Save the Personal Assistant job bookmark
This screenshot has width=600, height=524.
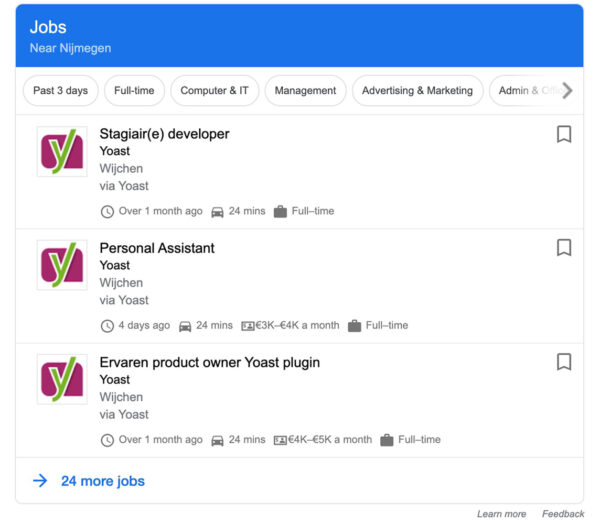pos(564,248)
